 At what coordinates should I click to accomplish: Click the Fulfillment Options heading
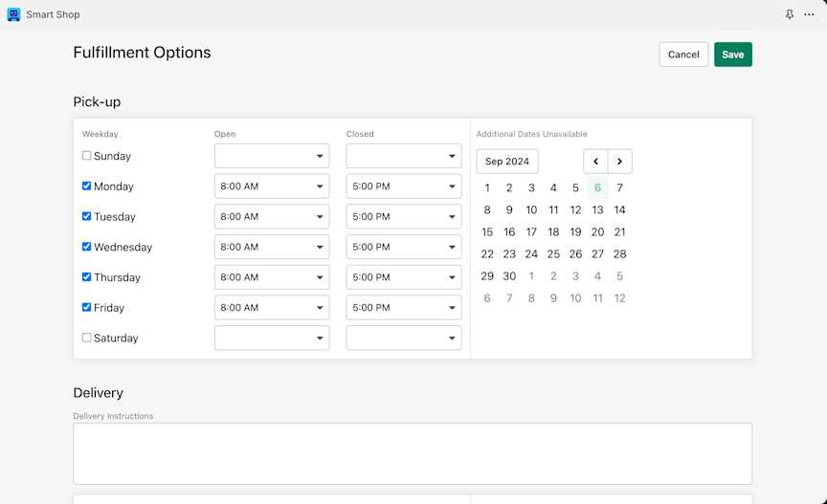(x=142, y=53)
